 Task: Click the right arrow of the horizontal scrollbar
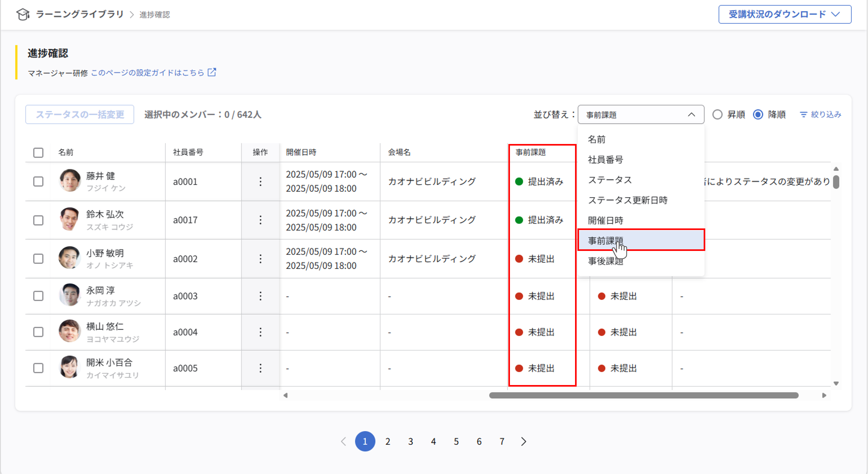[824, 395]
